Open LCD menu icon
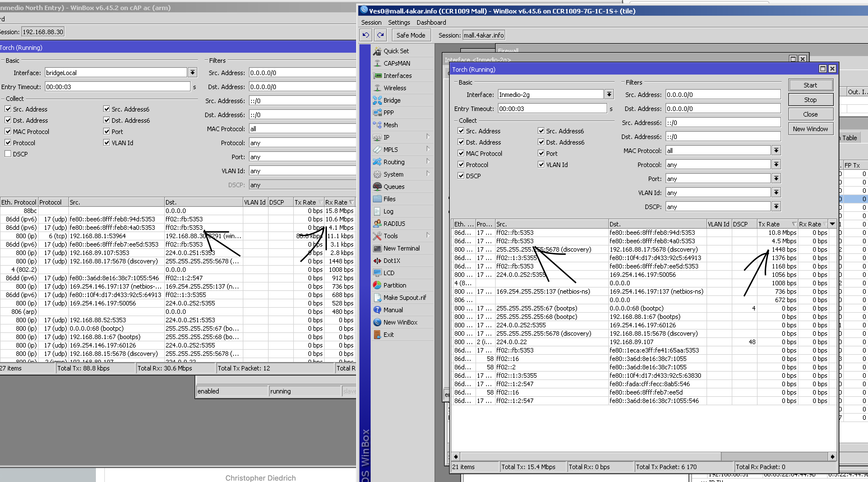This screenshot has height=482, width=868. (x=377, y=273)
